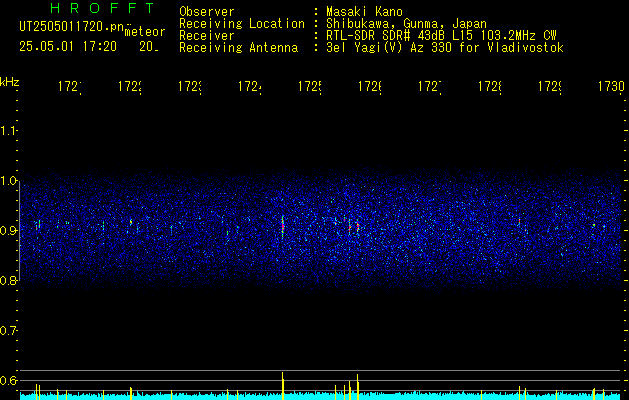Click the 0.6 kHz frequency label
Screen dimensions: 629x400
point(8,380)
